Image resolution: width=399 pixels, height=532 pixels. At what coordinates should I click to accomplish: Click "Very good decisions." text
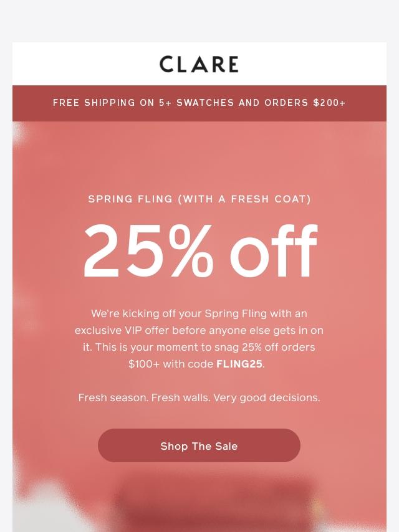[x=267, y=397]
